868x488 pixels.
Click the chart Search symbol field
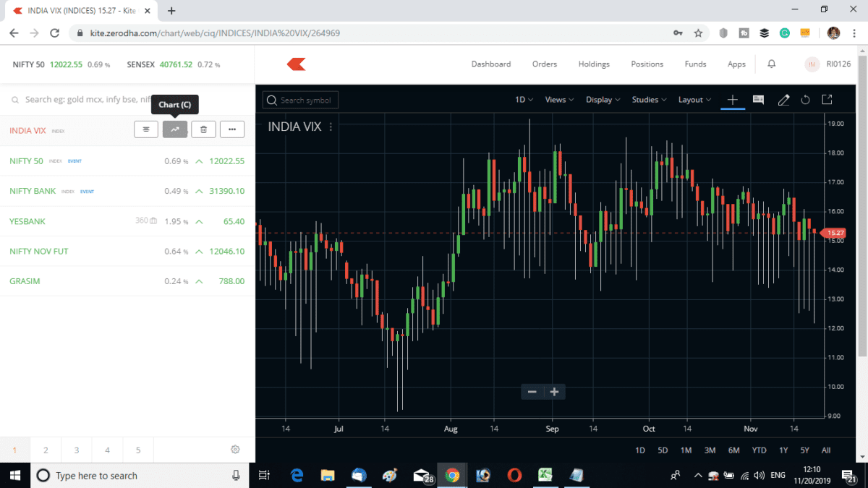(301, 100)
